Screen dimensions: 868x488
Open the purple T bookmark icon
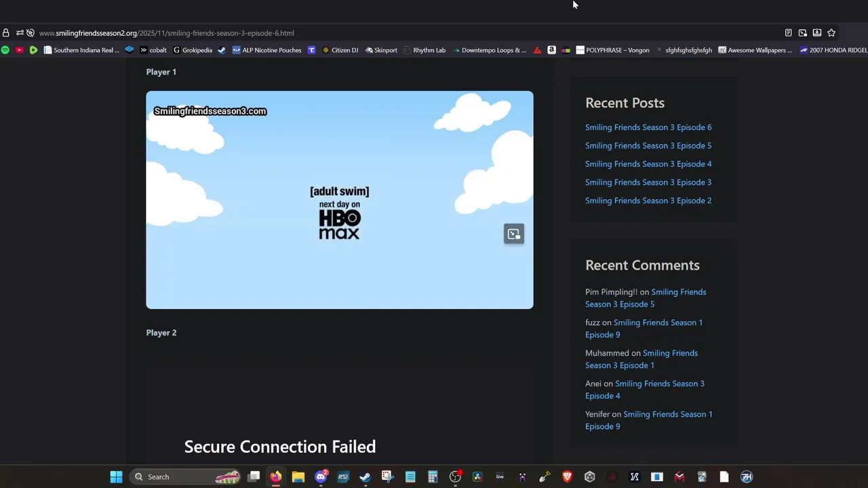[x=311, y=50]
